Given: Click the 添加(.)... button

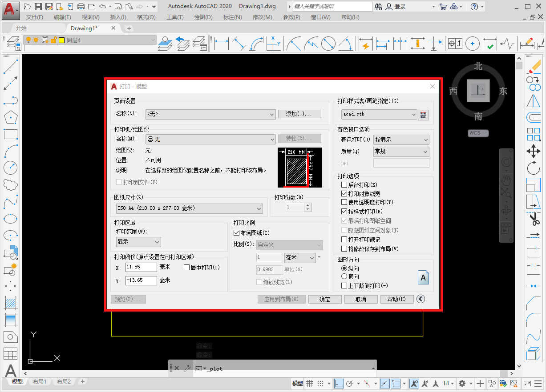Looking at the screenshot, I should (299, 114).
